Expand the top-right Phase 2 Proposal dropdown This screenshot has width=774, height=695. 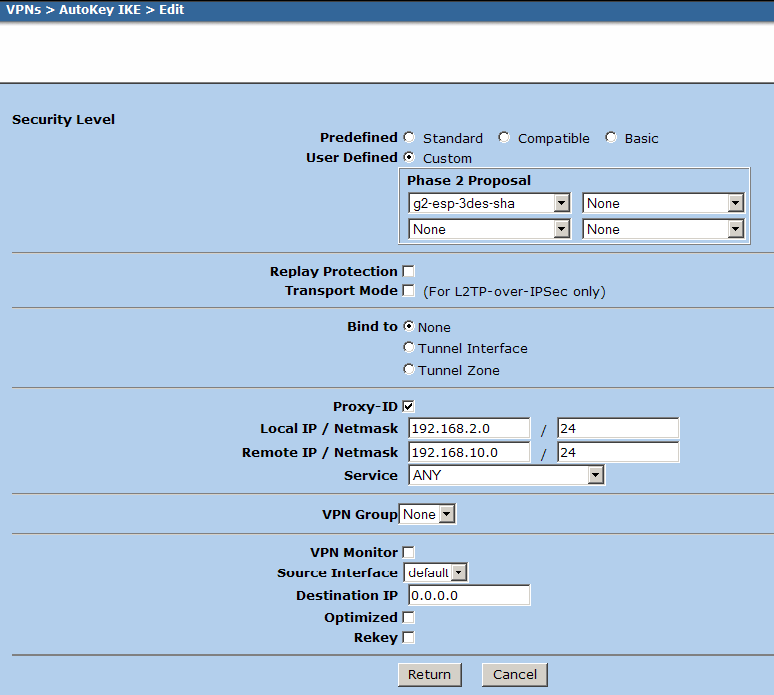(663, 203)
